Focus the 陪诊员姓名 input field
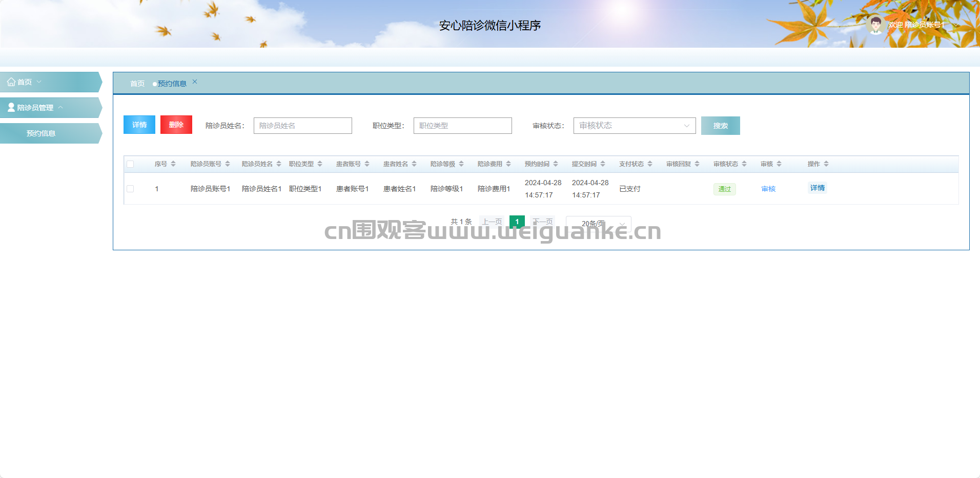980x478 pixels. [302, 126]
